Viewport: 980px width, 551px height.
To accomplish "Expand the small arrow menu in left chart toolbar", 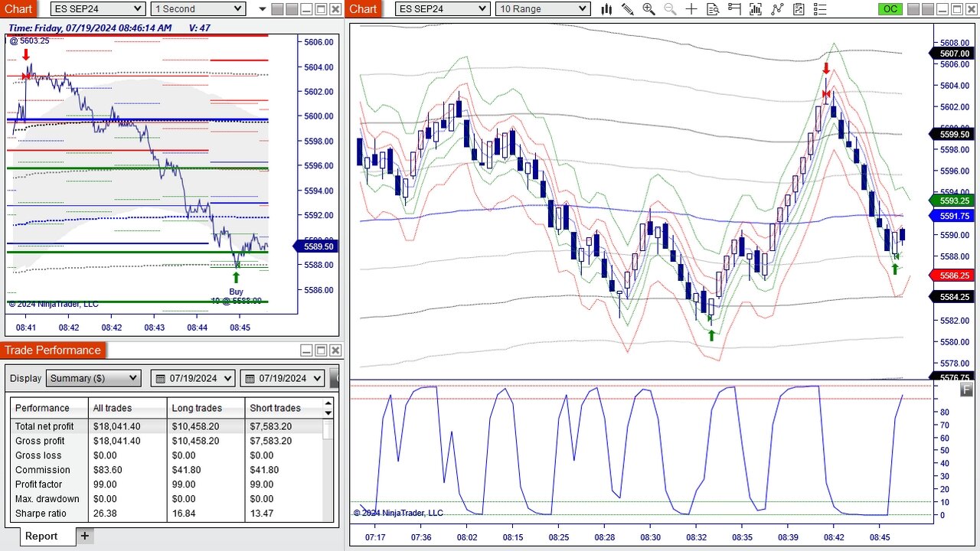I will 263,9.
